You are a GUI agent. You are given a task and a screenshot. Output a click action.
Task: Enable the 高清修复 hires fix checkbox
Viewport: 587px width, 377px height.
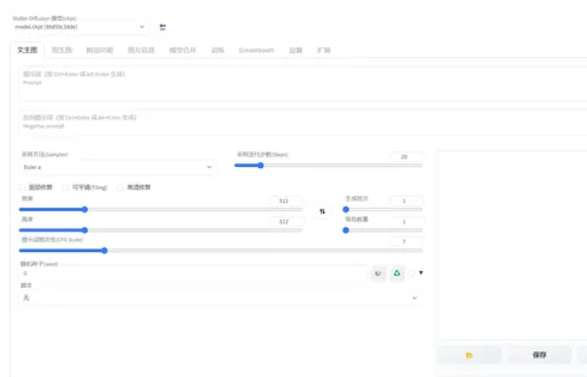click(120, 187)
